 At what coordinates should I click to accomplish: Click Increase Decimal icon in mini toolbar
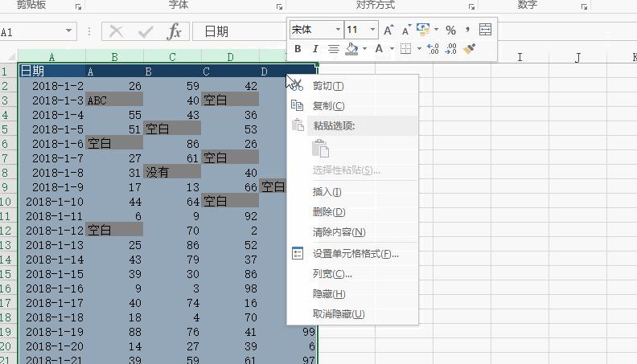tap(433, 49)
